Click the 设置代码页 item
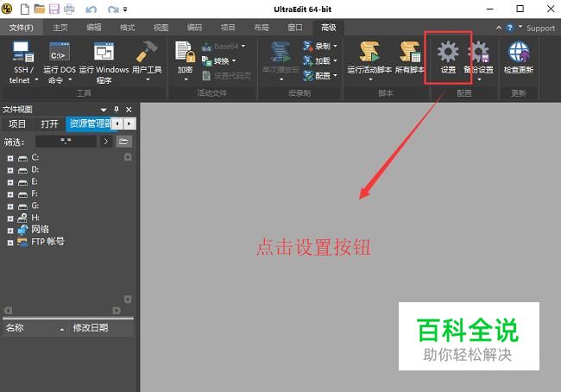 227,75
